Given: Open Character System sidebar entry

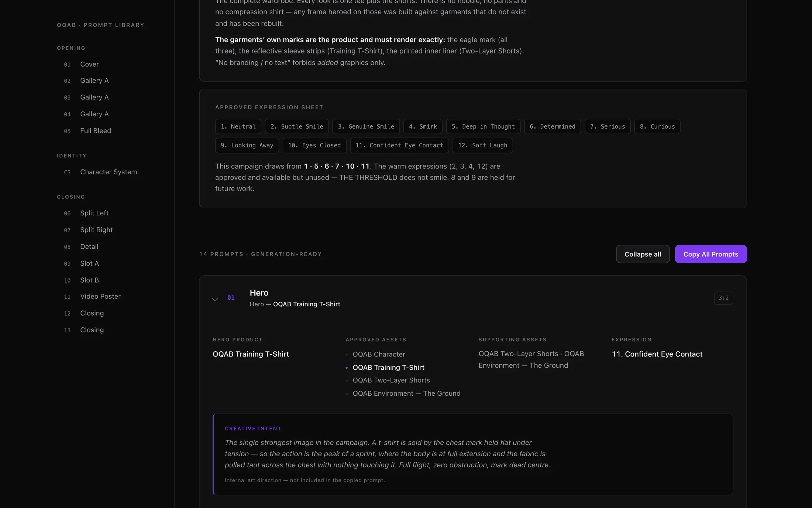Looking at the screenshot, I should (108, 172).
